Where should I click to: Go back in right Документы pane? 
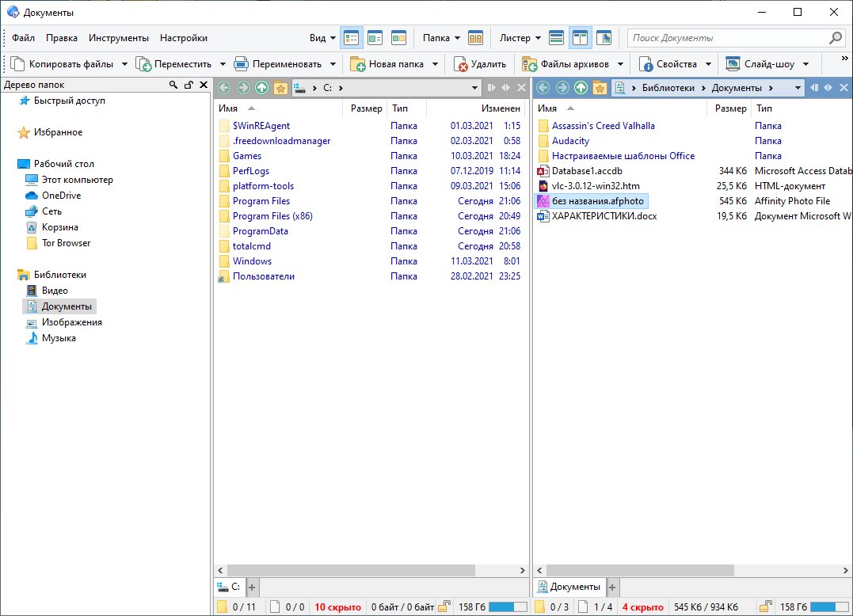543,88
